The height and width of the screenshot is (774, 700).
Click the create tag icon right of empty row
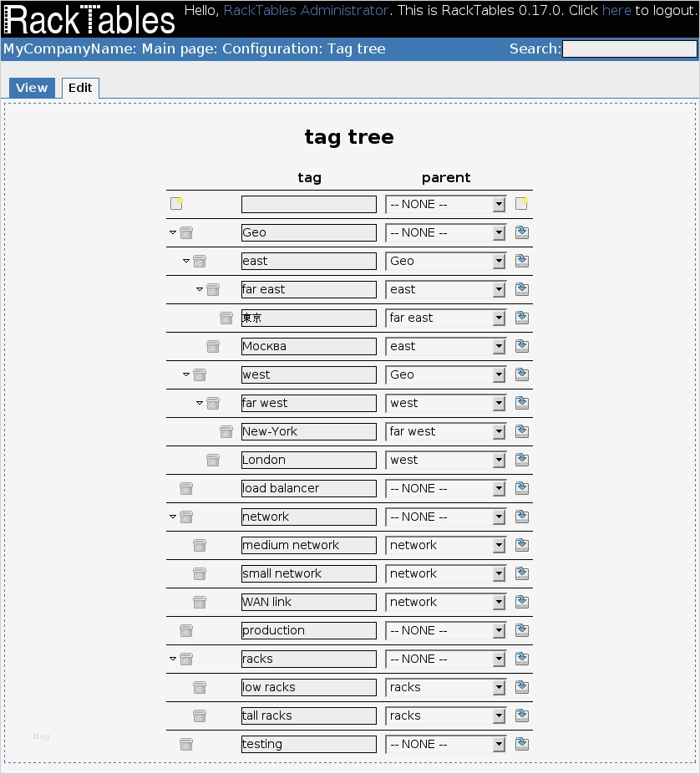522,203
